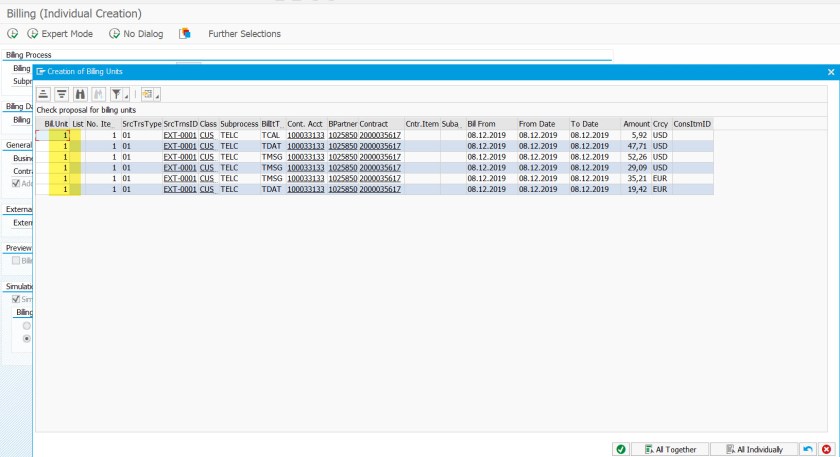Click the blue undo arrow icon

808,449
